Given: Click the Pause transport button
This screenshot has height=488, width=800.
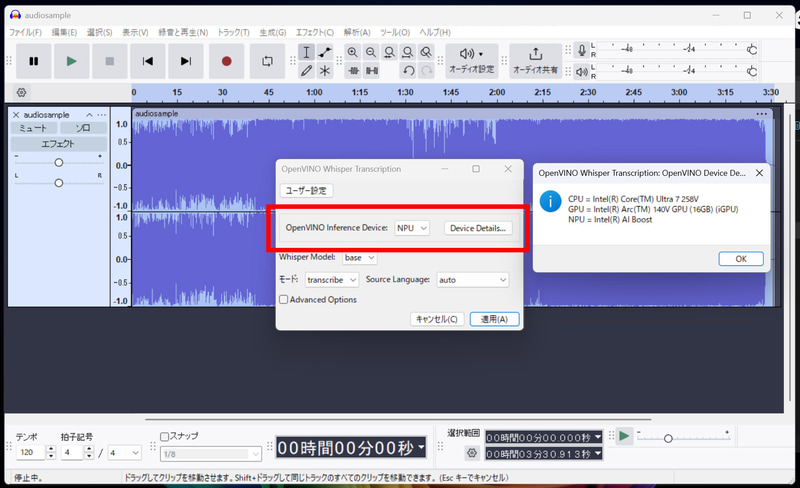Looking at the screenshot, I should coord(34,61).
